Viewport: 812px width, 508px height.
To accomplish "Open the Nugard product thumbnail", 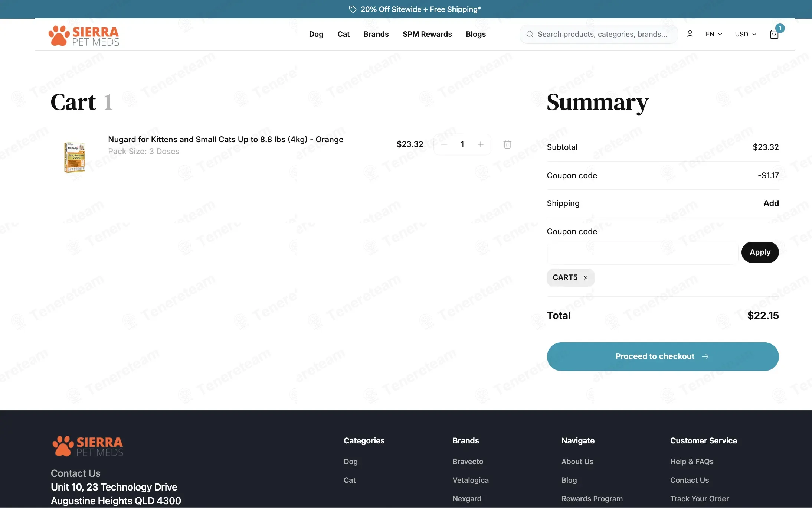I will [74, 157].
